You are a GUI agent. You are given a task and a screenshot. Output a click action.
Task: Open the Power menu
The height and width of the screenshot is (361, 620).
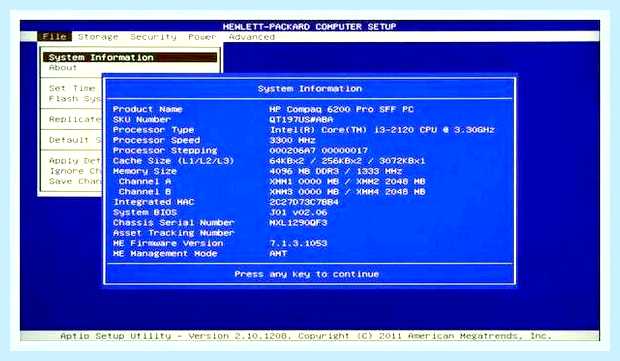point(202,37)
